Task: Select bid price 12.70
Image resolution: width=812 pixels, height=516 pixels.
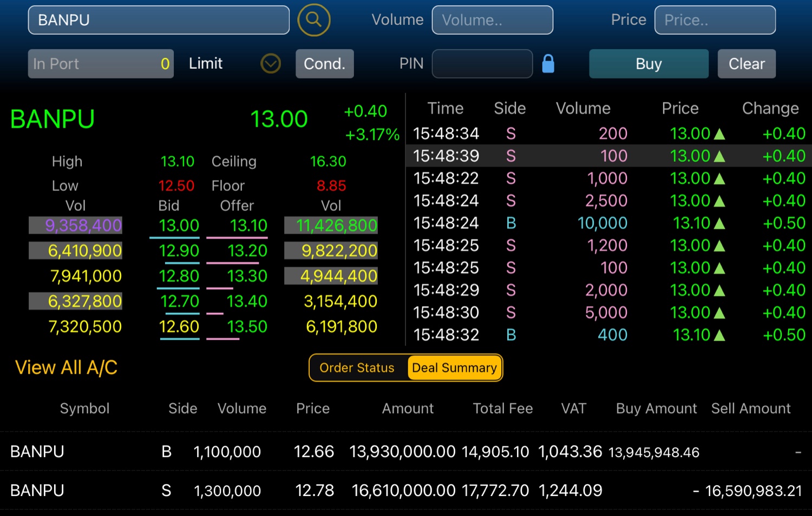Action: [180, 301]
